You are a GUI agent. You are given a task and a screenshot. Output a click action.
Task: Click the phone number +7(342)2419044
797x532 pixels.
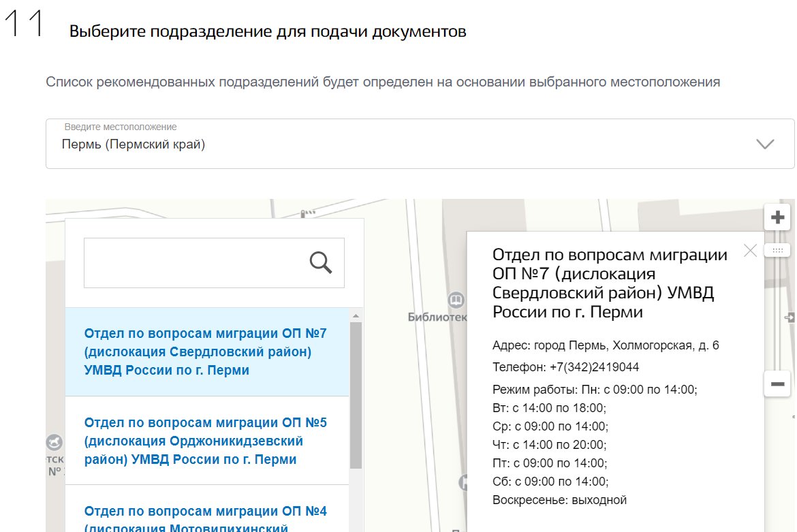point(594,367)
